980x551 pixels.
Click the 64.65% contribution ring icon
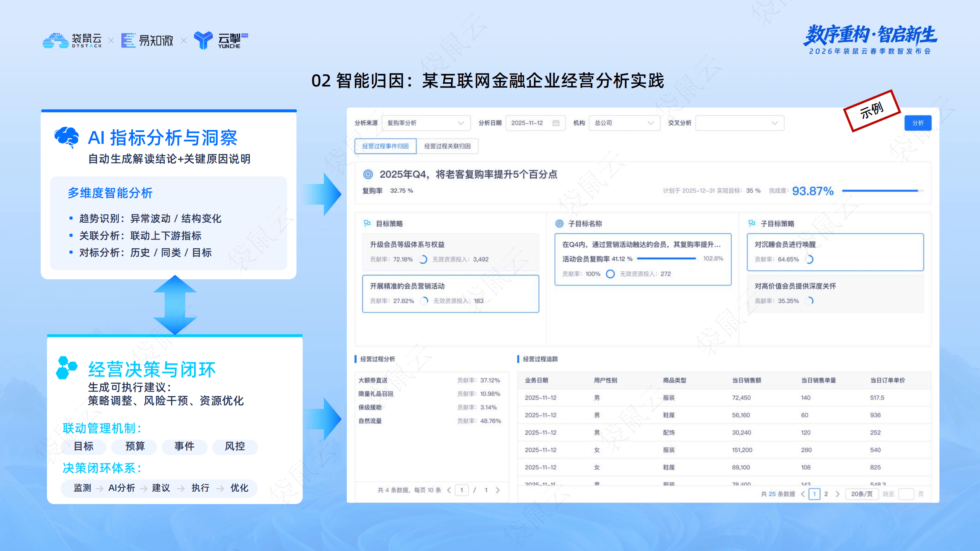click(809, 259)
